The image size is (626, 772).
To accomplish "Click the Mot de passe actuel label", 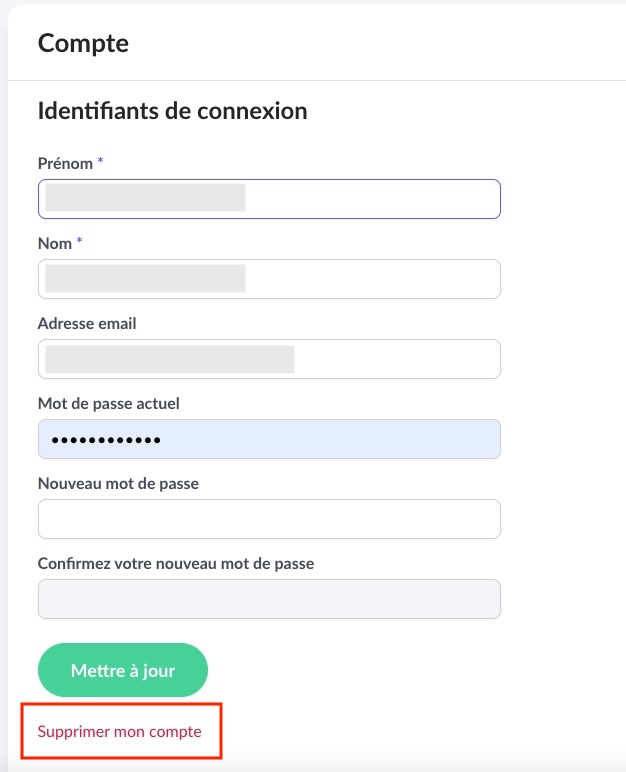I will coord(108,403).
